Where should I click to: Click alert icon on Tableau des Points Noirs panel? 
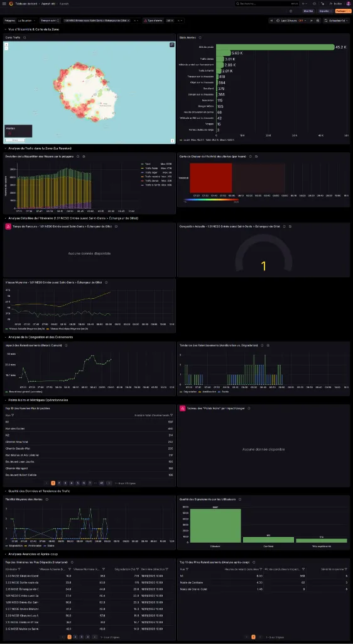pyautogui.click(x=183, y=408)
